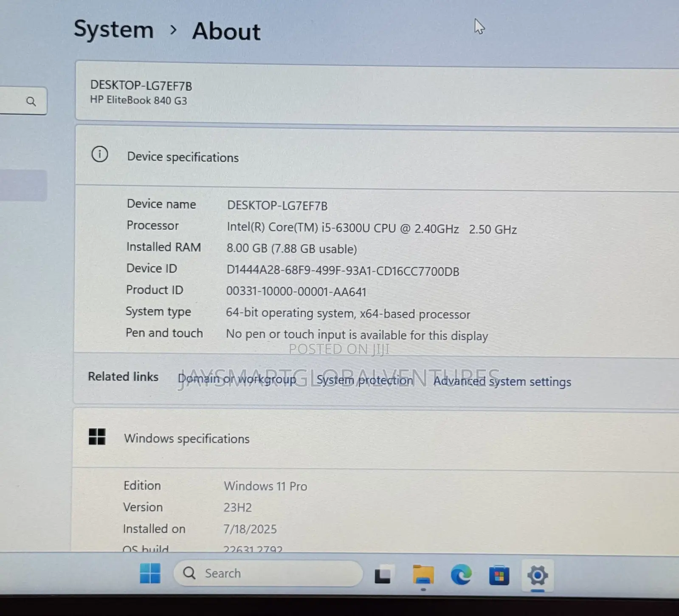Click the magnifier icon in the settings search box

click(31, 102)
